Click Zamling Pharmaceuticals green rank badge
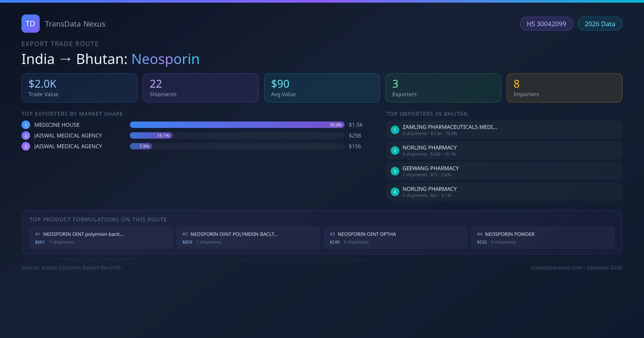 395,130
